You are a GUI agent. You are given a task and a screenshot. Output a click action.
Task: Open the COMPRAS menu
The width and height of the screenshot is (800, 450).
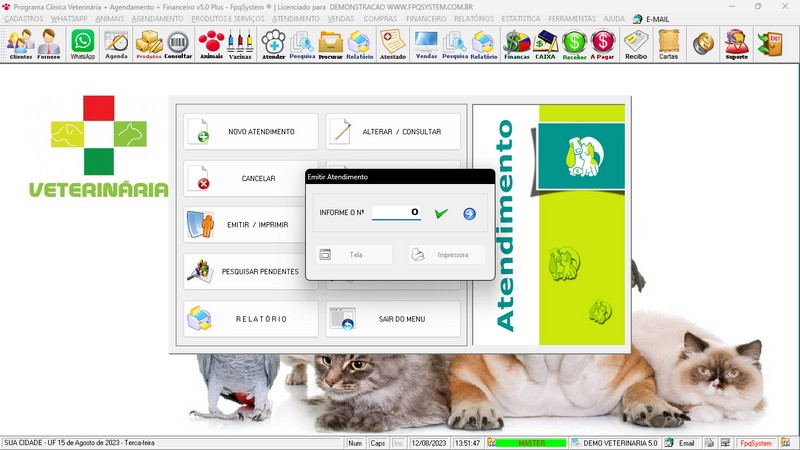pyautogui.click(x=380, y=19)
